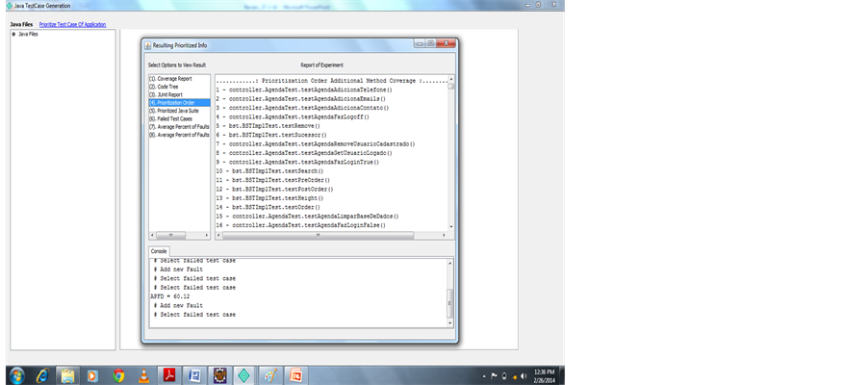Click report pane horizontal scrollbar thumb
Viewport: 868px width, 385px height.
(x=319, y=236)
